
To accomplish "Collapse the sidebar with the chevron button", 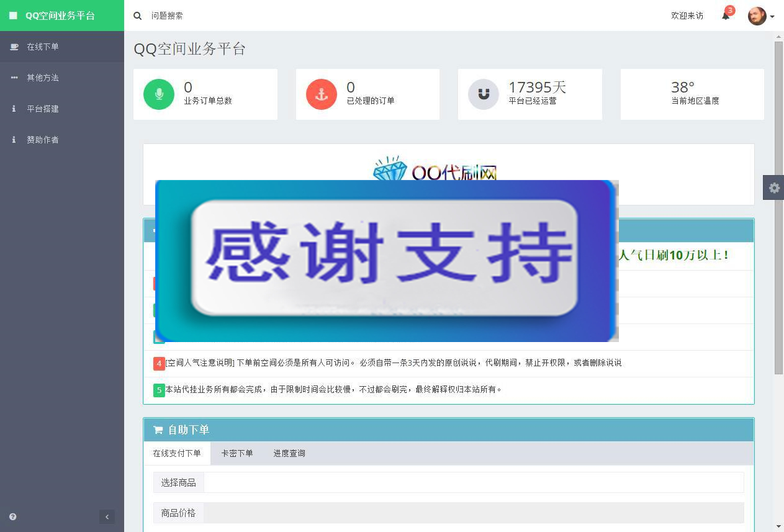I will click(107, 516).
